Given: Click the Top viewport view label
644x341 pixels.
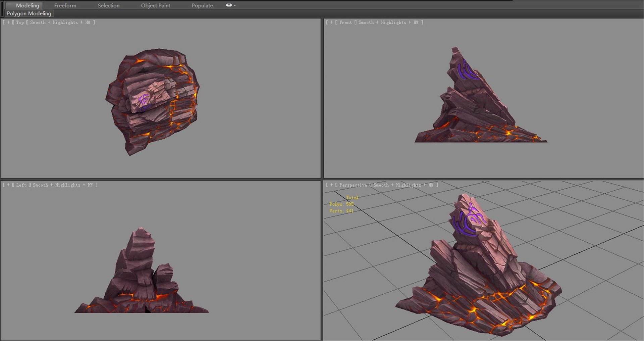Looking at the screenshot, I should pos(20,22).
